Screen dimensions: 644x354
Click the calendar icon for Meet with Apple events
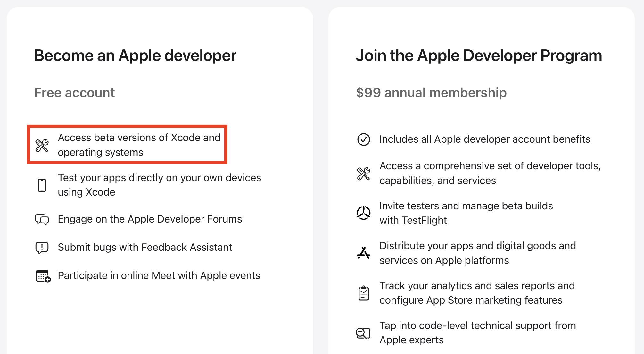pyautogui.click(x=43, y=276)
